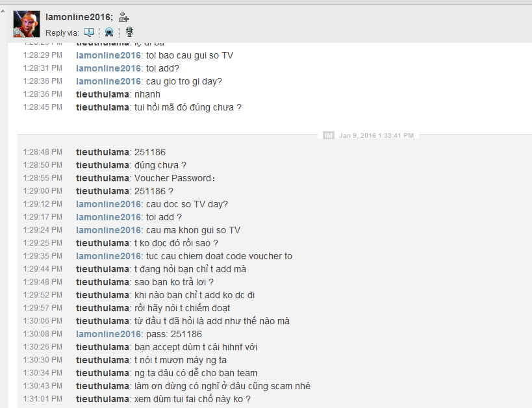
Task: Click the up arrow at top of scrollbar
Action: 3,11
